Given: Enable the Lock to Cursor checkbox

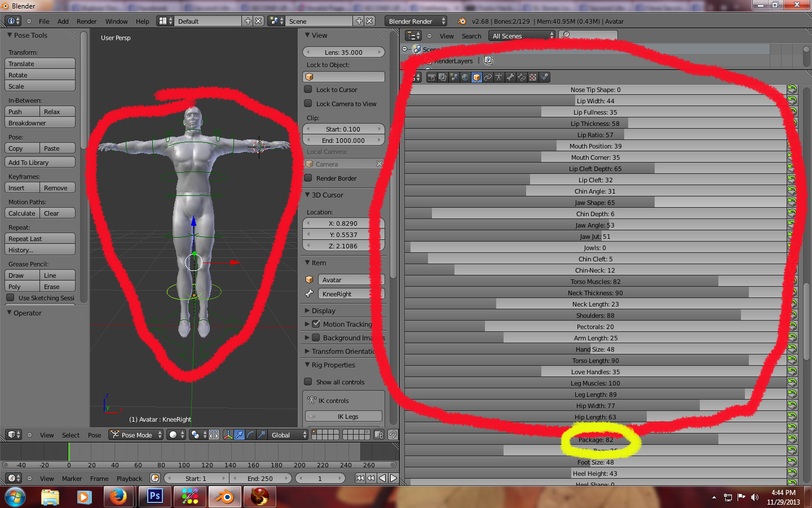Looking at the screenshot, I should (308, 89).
